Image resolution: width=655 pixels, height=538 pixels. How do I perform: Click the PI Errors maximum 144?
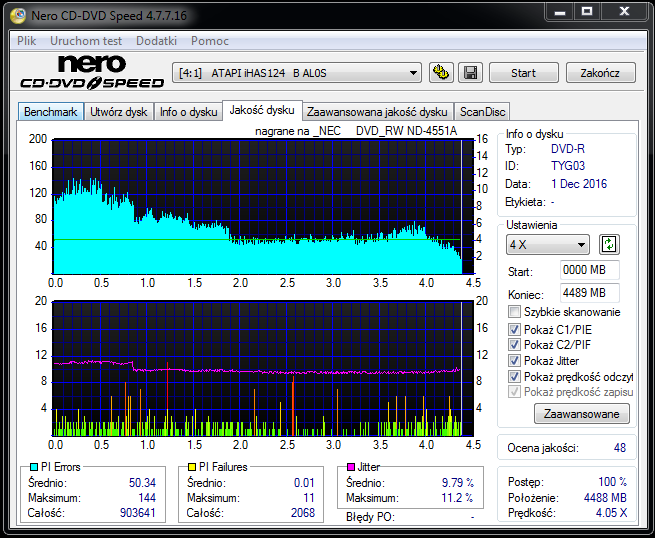tap(147, 498)
